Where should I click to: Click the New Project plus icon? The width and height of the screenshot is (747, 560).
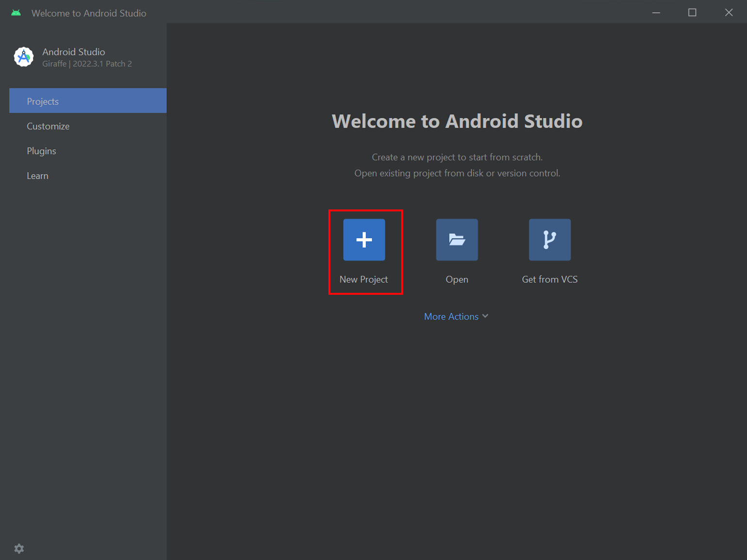364,240
